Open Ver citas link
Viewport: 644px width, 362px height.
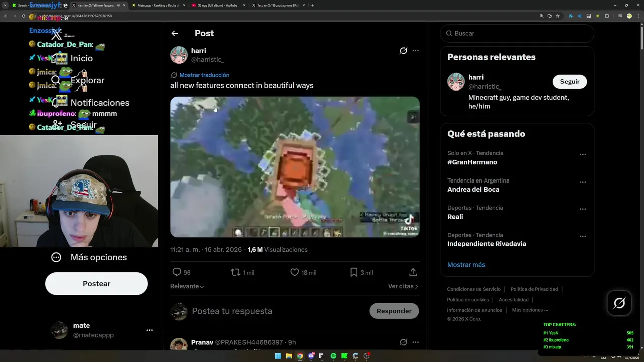(403, 286)
